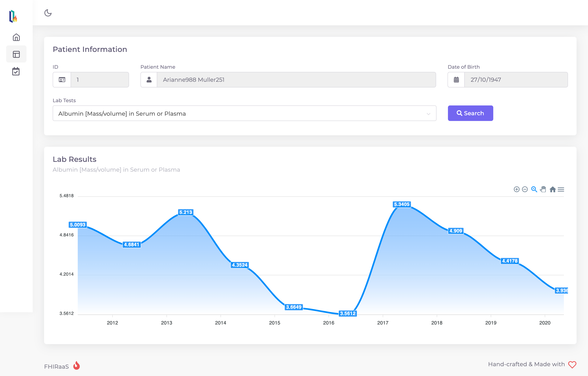Enable the selection zoom magnifier tool
This screenshot has width=588, height=376.
click(x=534, y=189)
